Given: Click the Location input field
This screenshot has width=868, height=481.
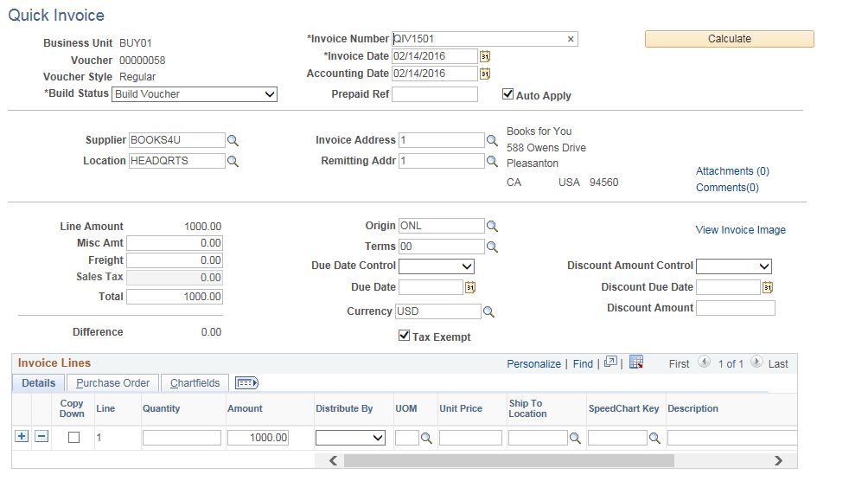Looking at the screenshot, I should 177,161.
